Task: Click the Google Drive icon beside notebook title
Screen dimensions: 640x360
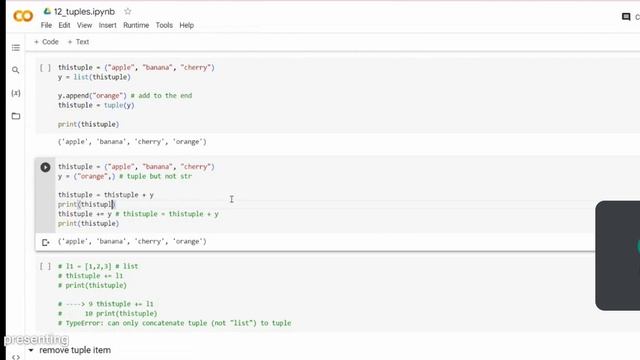Action: click(x=47, y=11)
